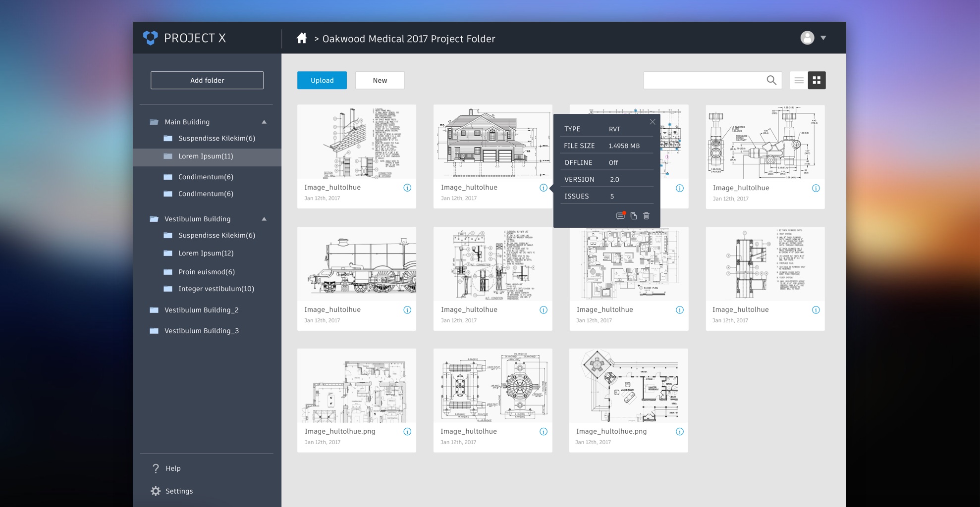This screenshot has height=507, width=980.
Task: Collapse the Main Building folder
Action: point(264,122)
